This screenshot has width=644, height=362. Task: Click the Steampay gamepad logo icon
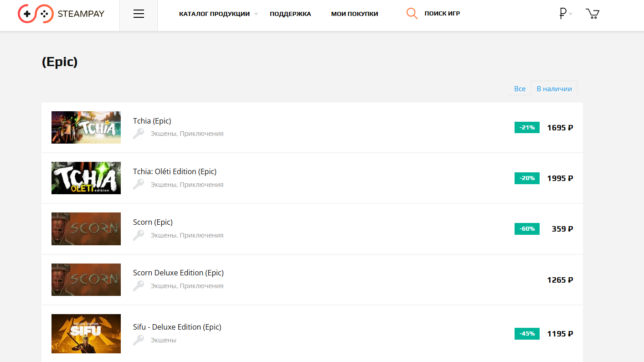coord(36,14)
